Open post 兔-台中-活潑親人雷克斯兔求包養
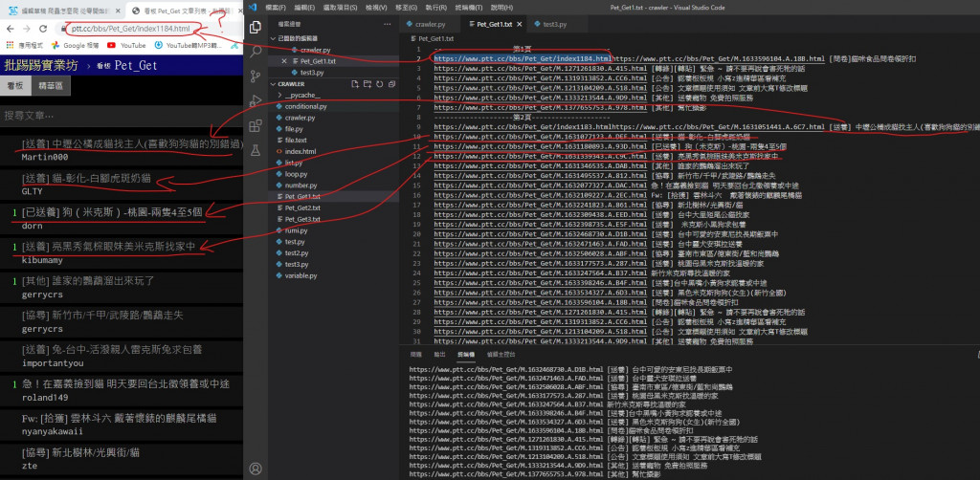980x480 pixels. pos(112,350)
